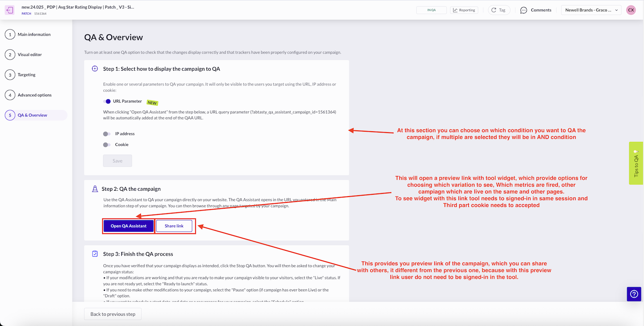Click the Open QA Assistant button
644x326 pixels.
click(x=129, y=226)
